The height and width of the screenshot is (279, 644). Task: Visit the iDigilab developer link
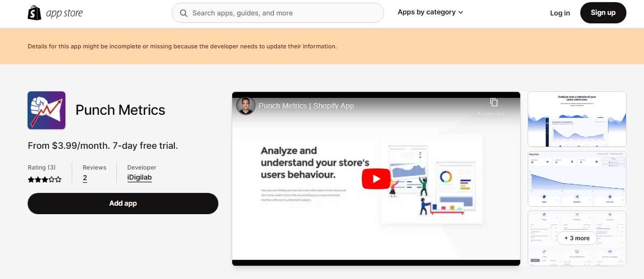point(140,178)
